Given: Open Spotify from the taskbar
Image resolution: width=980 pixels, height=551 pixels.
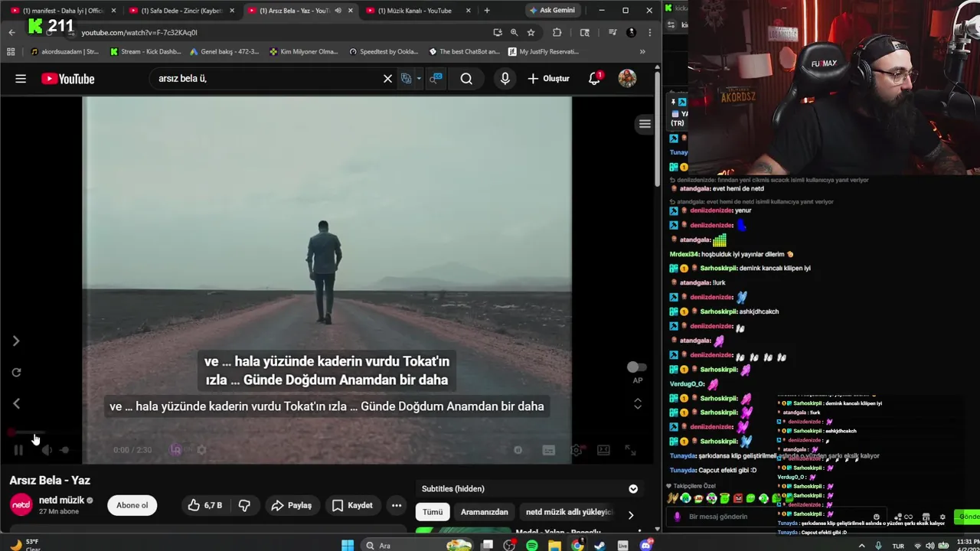Looking at the screenshot, I should [x=532, y=546].
